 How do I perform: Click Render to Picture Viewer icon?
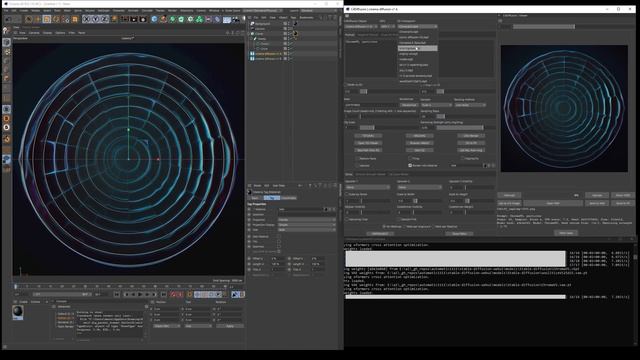point(133,19)
